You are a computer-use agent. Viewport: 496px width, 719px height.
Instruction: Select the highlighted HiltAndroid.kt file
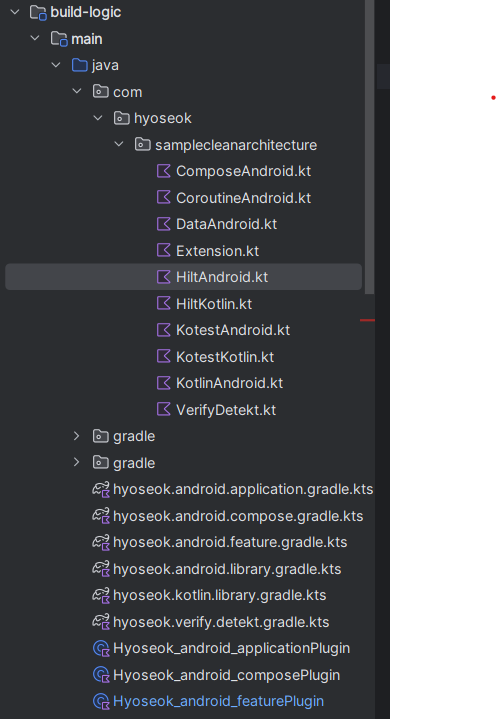click(183, 277)
